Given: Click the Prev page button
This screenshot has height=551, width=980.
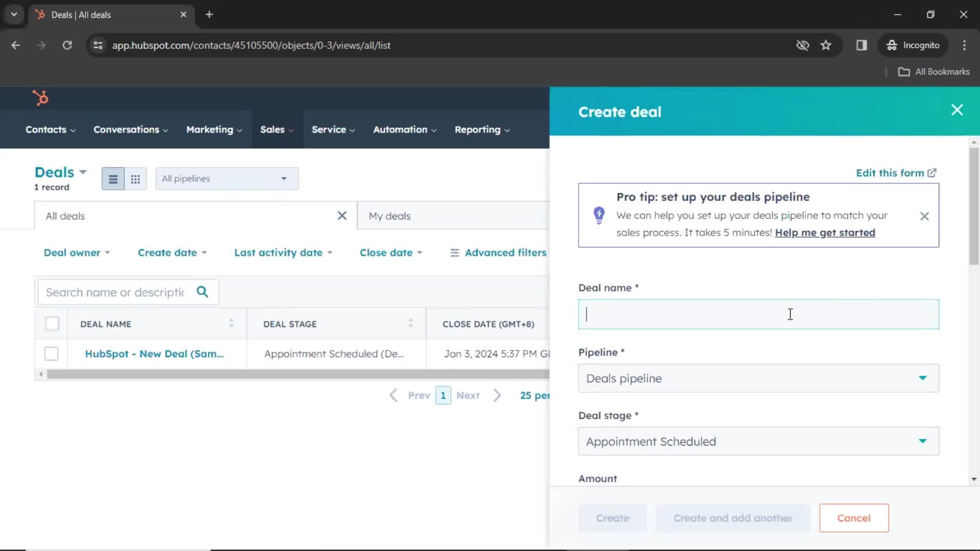Looking at the screenshot, I should point(419,395).
